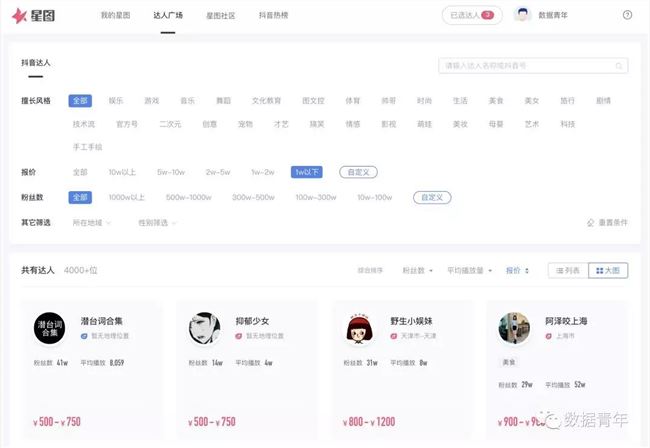Open 抑郁少女 creator avatar
This screenshot has width=650, height=448.
205,329
